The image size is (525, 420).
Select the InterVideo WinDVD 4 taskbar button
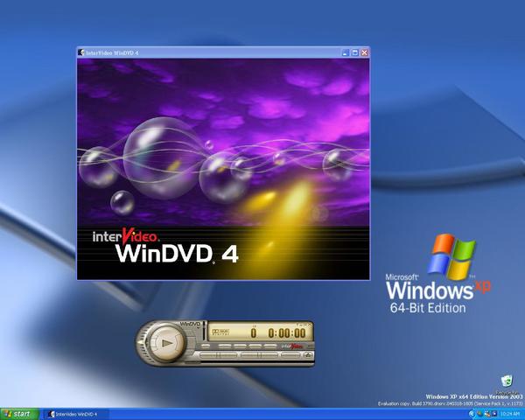click(75, 414)
